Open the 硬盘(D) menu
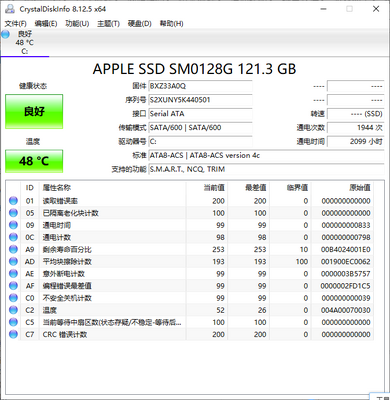Image resolution: width=390 pixels, height=400 pixels. [140, 24]
